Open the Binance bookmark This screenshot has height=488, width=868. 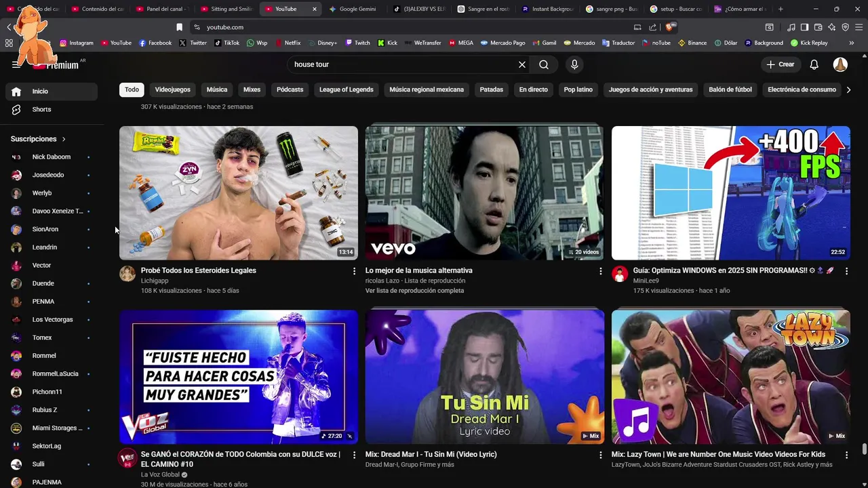pos(692,43)
